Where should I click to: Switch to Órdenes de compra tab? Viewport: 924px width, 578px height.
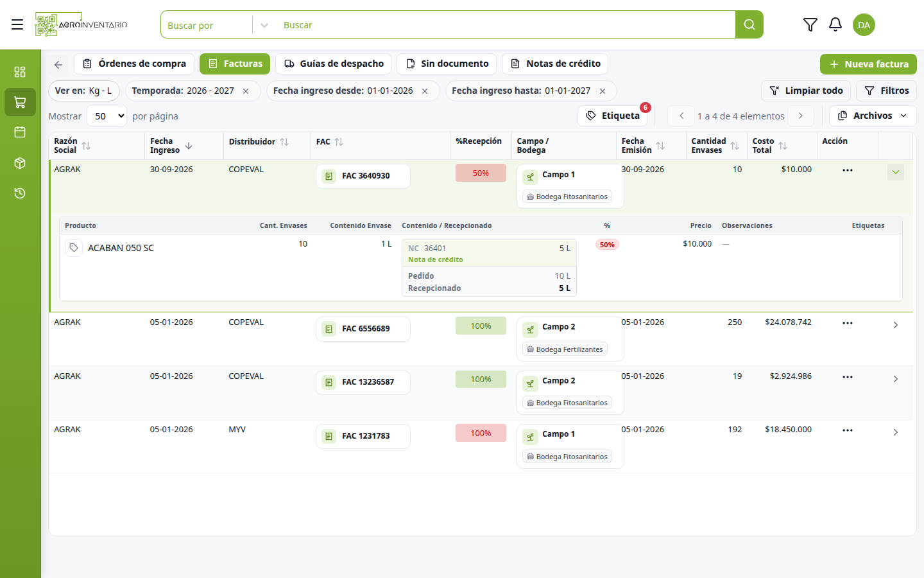pyautogui.click(x=134, y=64)
